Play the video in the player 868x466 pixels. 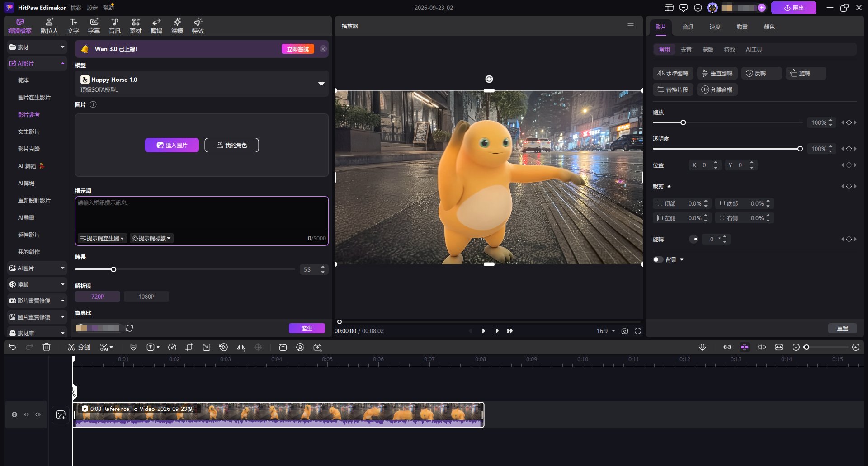click(x=484, y=331)
